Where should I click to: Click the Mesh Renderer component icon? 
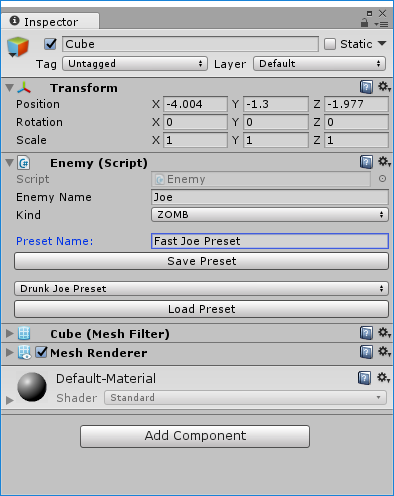(24, 353)
